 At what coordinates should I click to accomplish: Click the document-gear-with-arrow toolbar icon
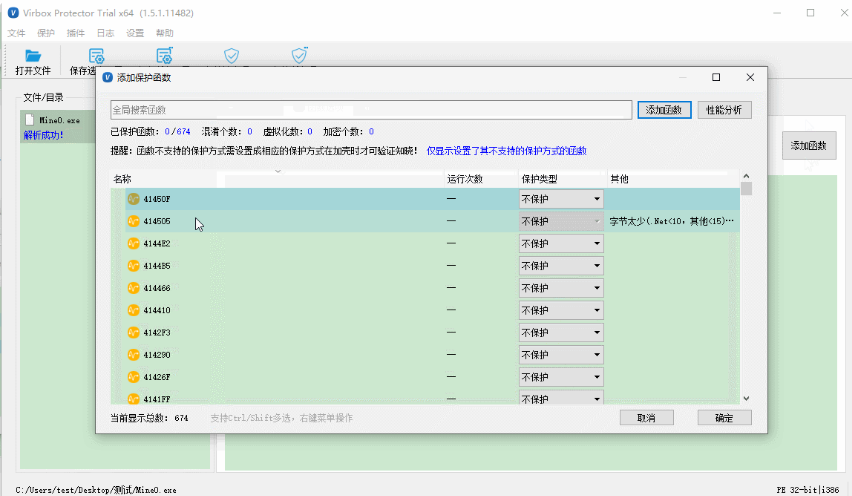point(164,55)
